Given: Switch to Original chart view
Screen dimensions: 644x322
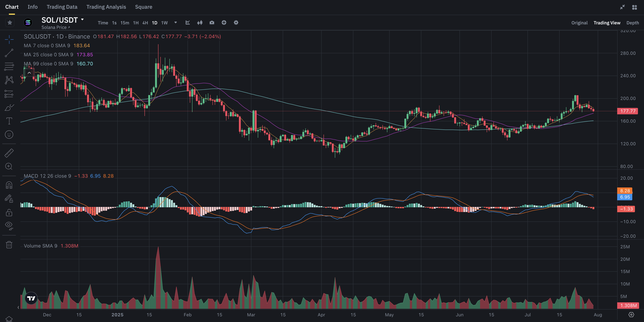Looking at the screenshot, I should coord(579,23).
